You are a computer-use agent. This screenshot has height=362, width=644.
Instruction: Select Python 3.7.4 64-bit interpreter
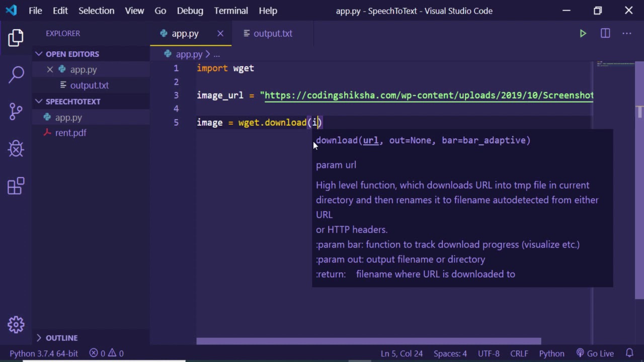pos(43,353)
